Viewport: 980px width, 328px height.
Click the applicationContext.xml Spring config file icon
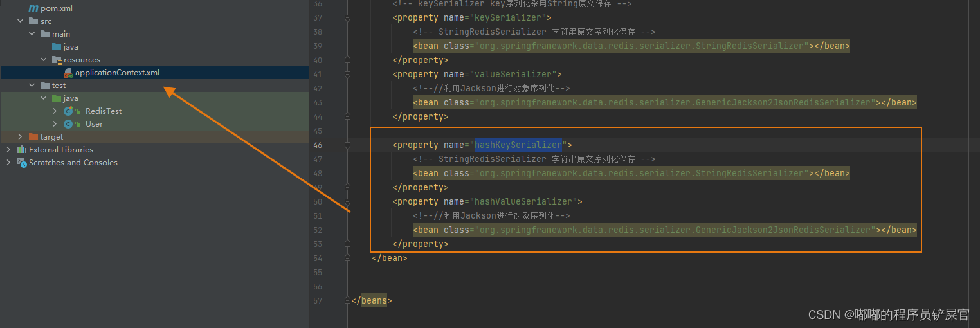click(68, 73)
